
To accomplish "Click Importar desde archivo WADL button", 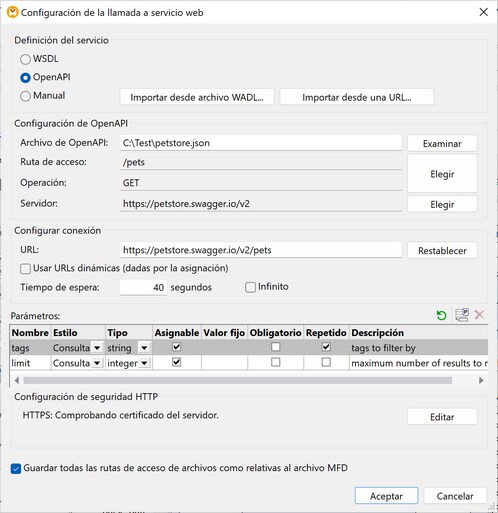I will tap(197, 97).
